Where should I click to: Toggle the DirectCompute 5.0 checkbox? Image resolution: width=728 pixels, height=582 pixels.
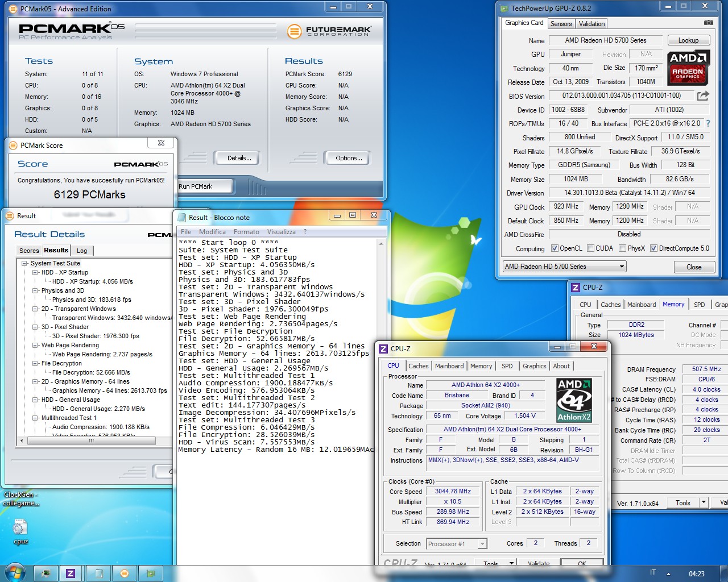point(653,248)
